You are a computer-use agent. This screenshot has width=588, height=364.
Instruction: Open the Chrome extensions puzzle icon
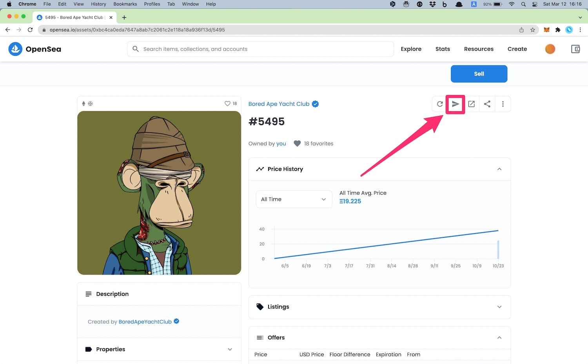(558, 30)
